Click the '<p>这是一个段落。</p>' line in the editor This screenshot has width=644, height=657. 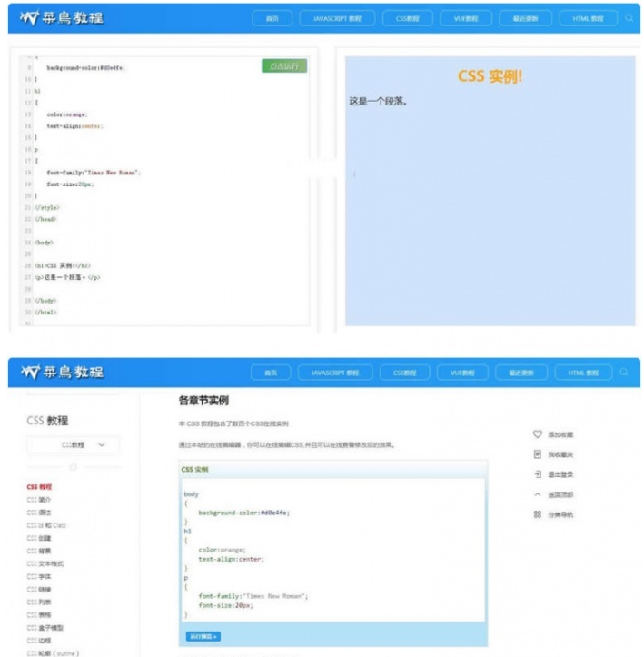[67, 277]
